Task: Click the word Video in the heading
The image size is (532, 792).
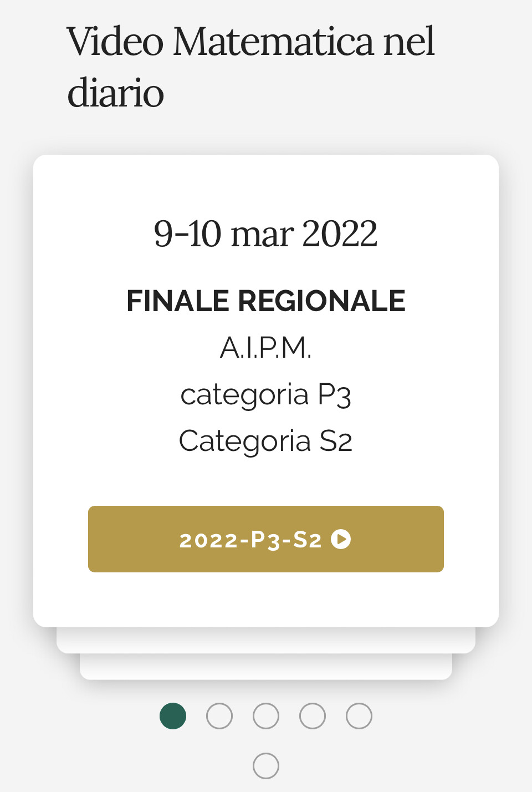Action: pos(115,42)
